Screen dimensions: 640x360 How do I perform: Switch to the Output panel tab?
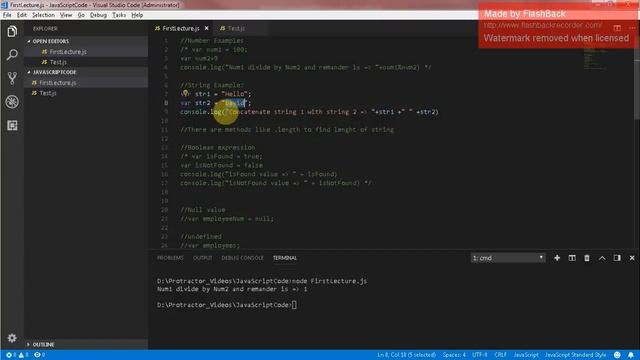coord(202,258)
